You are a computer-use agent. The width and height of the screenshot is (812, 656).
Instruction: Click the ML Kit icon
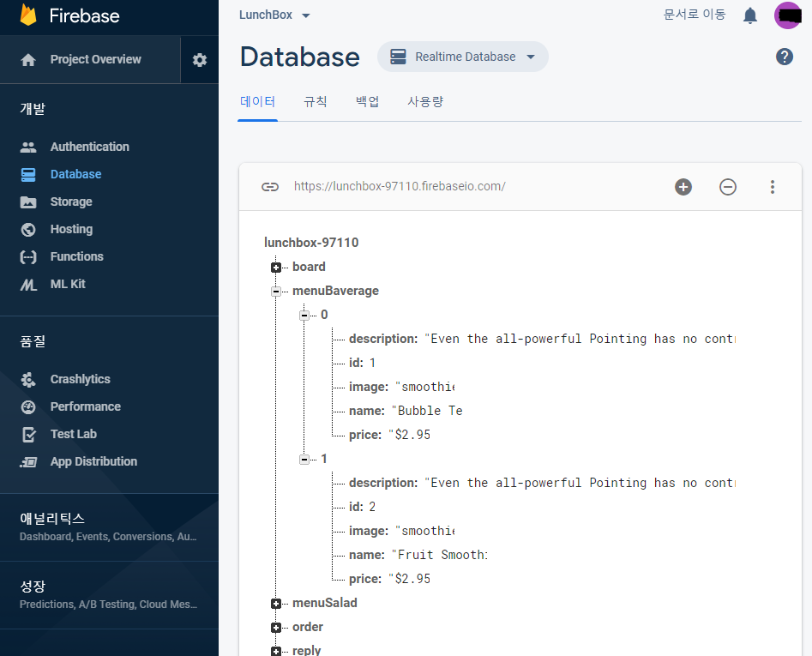coord(28,284)
